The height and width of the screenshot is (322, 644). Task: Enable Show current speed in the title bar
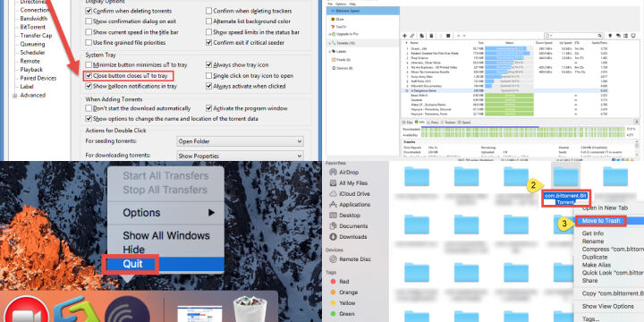(x=89, y=32)
